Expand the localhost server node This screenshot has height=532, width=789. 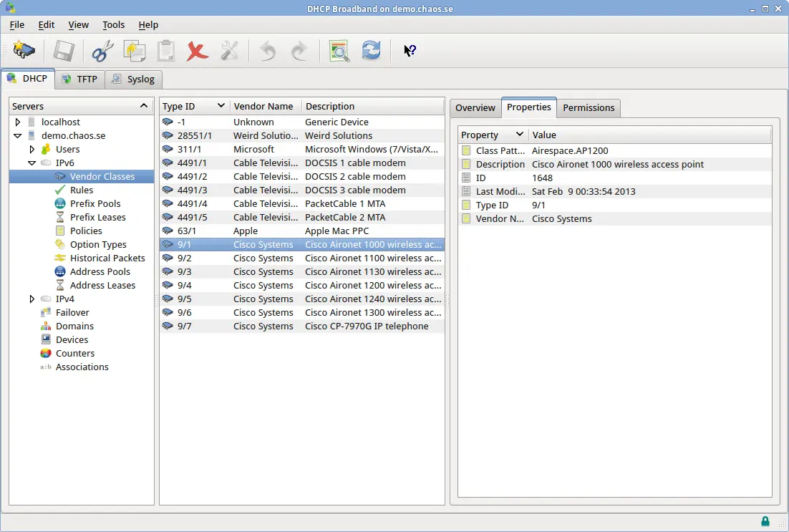[x=18, y=122]
